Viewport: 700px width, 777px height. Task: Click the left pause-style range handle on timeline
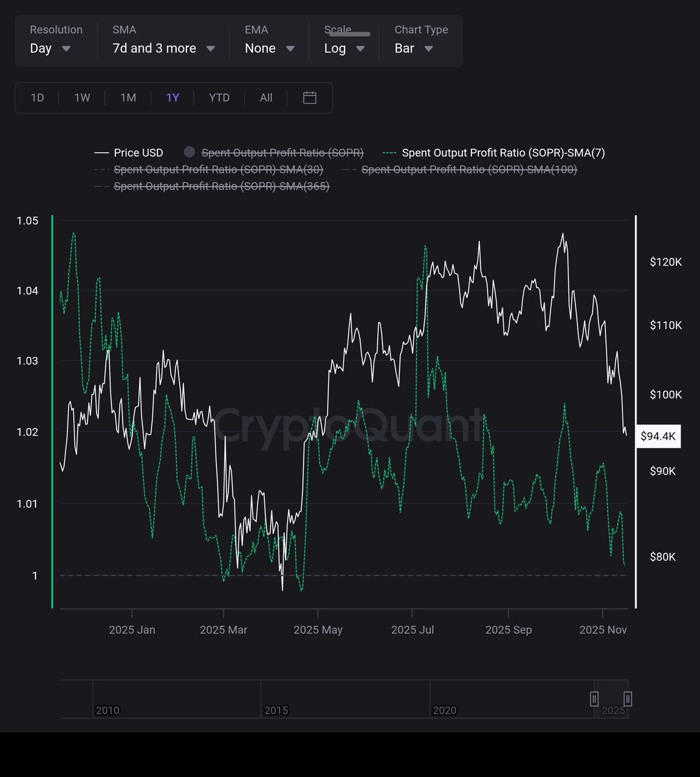[594, 699]
